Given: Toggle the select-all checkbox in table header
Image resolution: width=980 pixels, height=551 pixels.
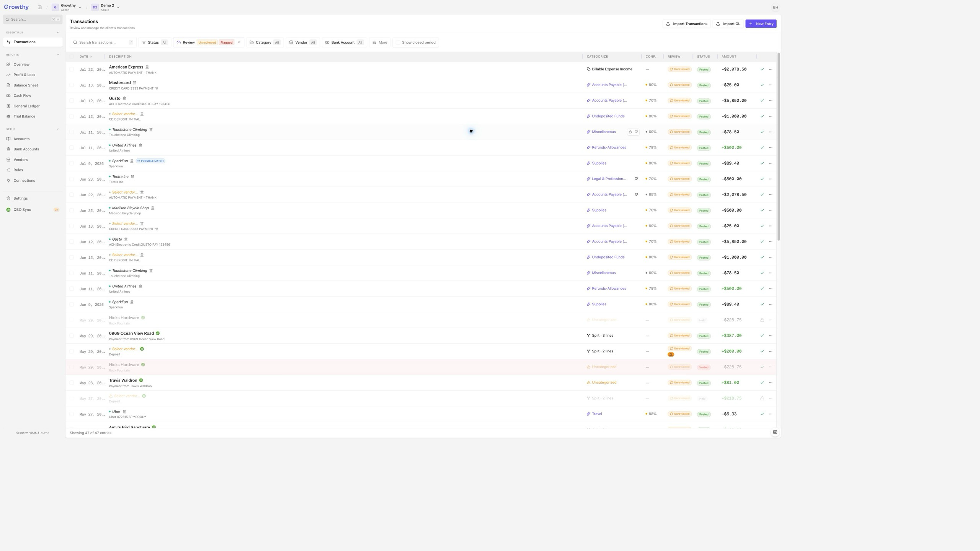Looking at the screenshot, I should (72, 57).
